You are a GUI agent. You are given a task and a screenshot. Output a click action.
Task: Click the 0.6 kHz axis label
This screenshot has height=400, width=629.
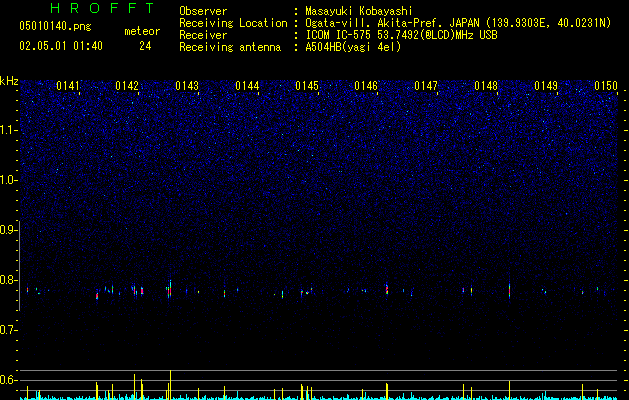[x=9, y=380]
